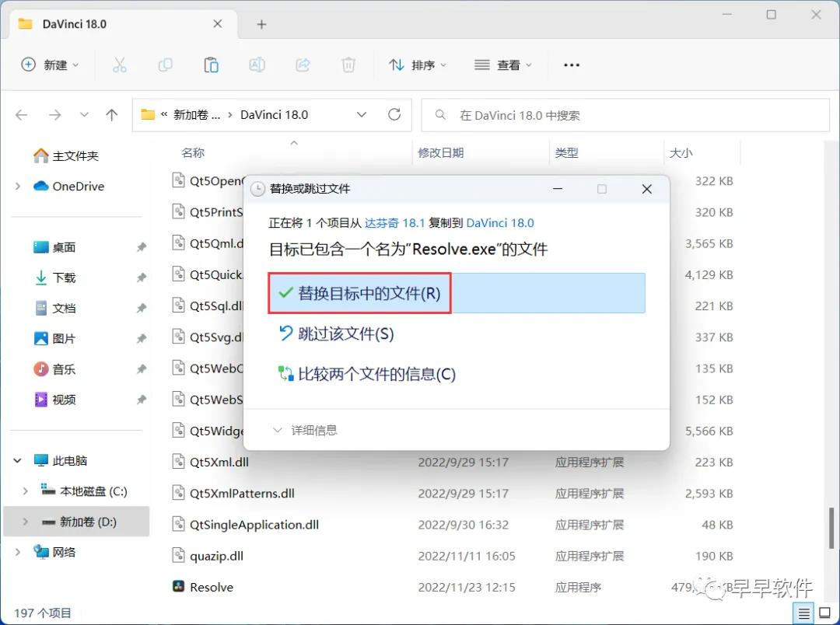This screenshot has width=840, height=625.
Task: Expand recent locations chevron beside forward arrow
Action: (x=84, y=114)
